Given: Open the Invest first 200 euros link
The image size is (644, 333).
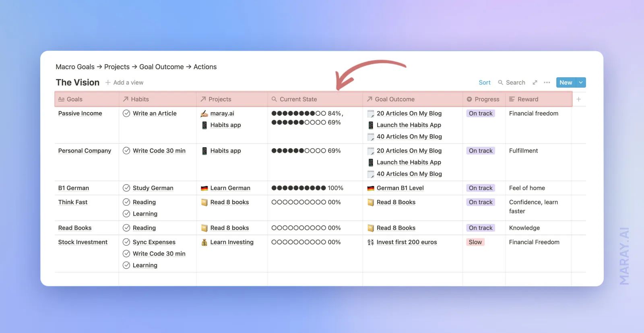Looking at the screenshot, I should click(x=407, y=242).
